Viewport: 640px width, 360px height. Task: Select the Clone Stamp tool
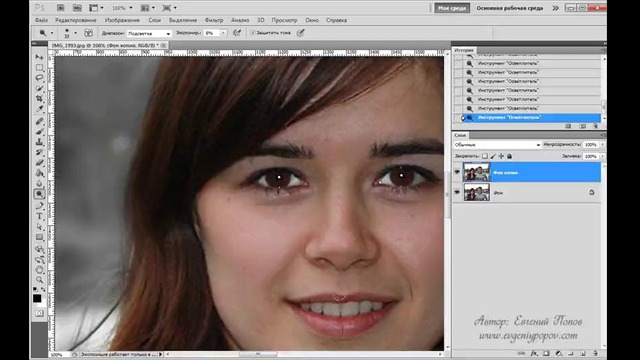point(39,142)
